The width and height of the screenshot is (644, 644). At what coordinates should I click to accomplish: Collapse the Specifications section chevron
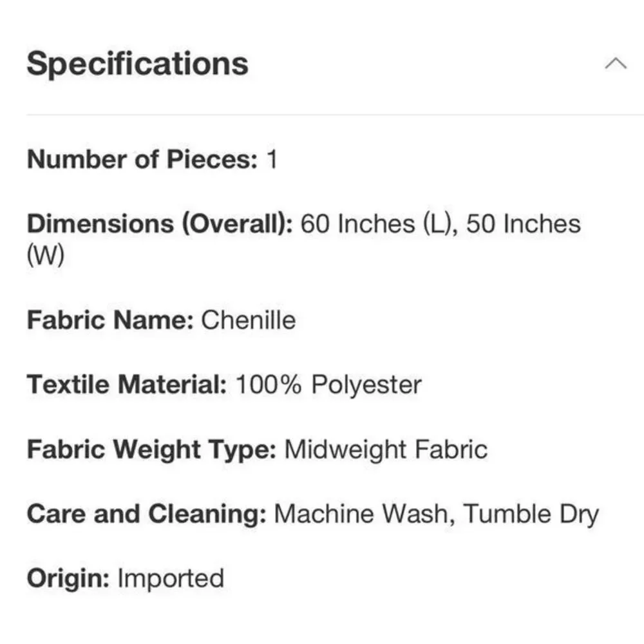(x=616, y=64)
